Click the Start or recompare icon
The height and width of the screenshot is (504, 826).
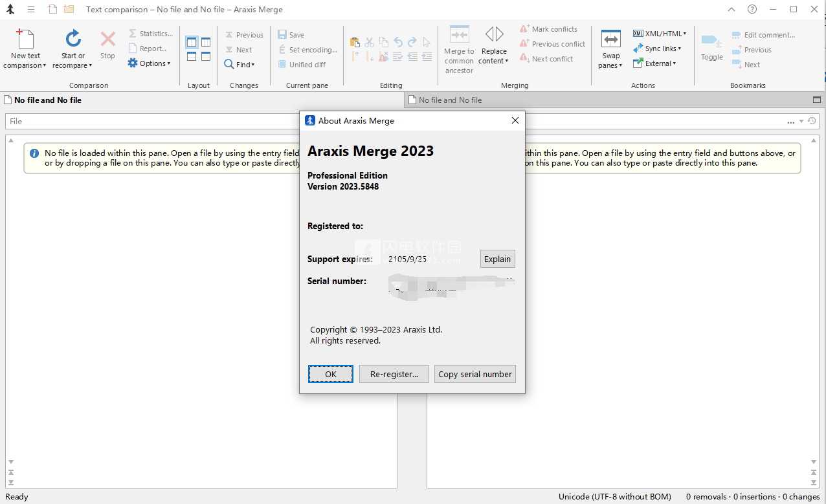[73, 39]
